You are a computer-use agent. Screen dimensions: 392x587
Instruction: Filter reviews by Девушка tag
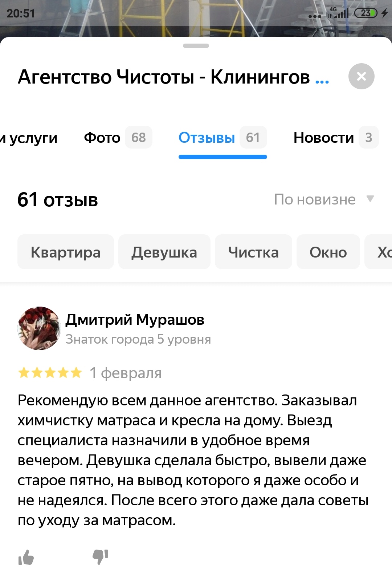click(164, 252)
